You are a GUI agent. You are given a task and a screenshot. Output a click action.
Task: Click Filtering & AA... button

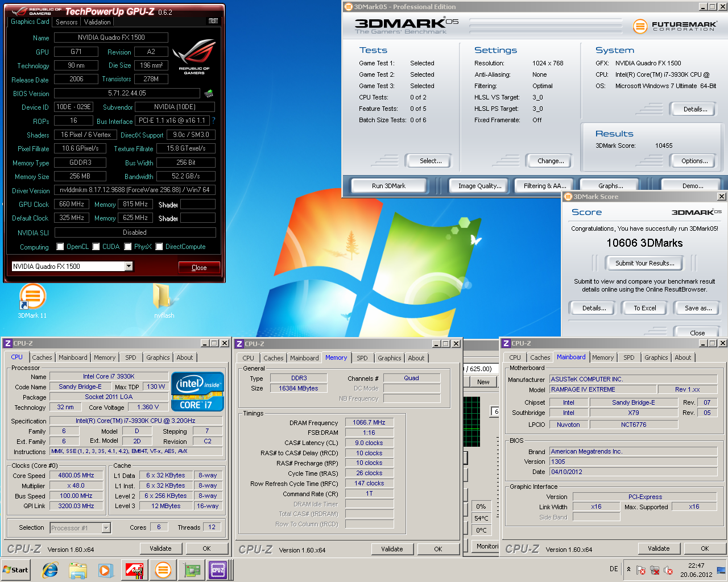click(x=545, y=186)
